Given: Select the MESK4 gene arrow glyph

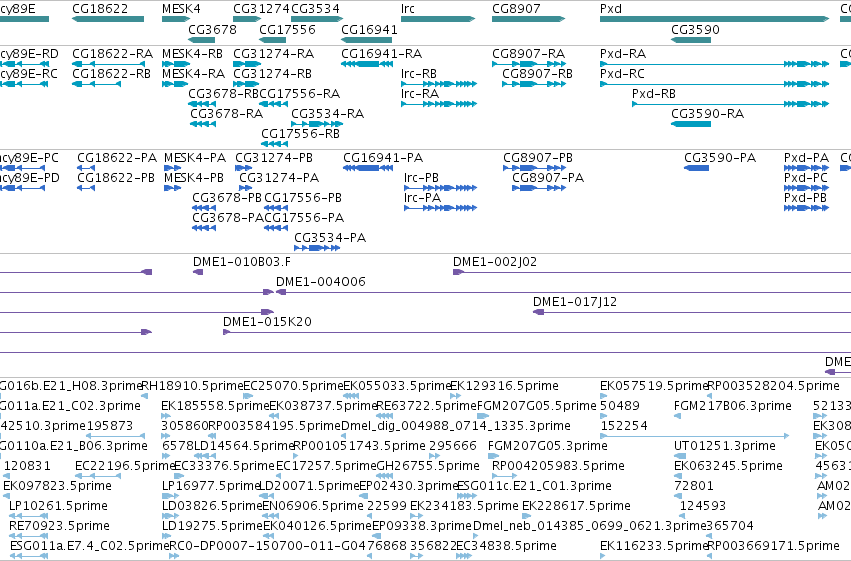Looking at the screenshot, I should click(x=176, y=19).
